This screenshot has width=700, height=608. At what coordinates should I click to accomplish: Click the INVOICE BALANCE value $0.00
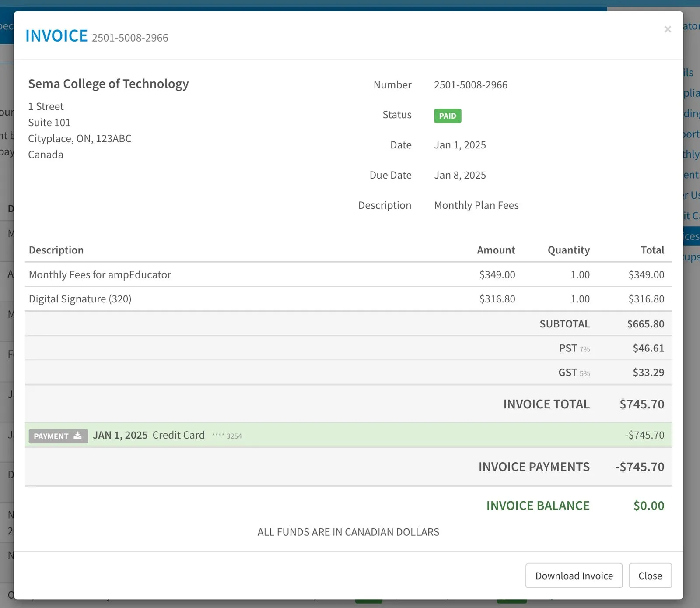click(x=649, y=506)
